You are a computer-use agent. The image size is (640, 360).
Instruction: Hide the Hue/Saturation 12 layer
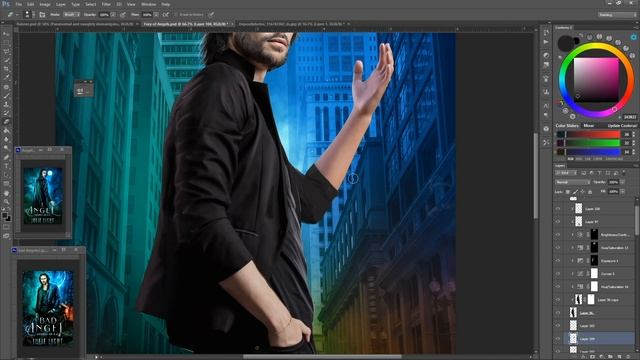(558, 247)
